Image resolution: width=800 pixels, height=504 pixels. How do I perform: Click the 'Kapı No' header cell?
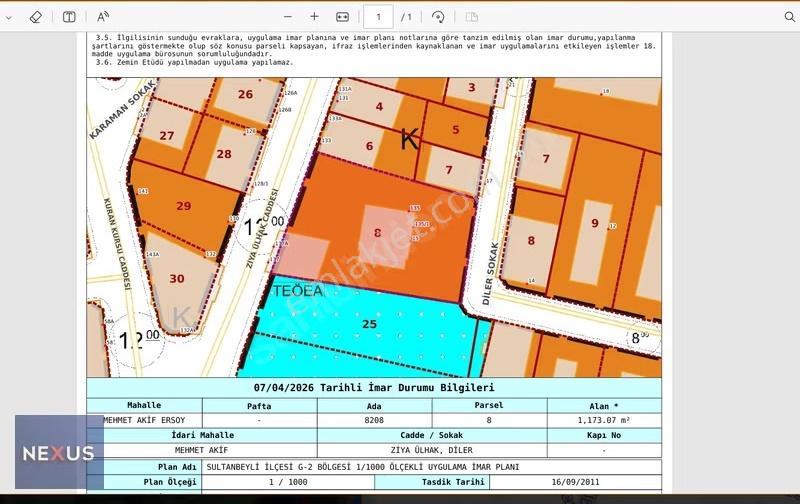tap(604, 435)
